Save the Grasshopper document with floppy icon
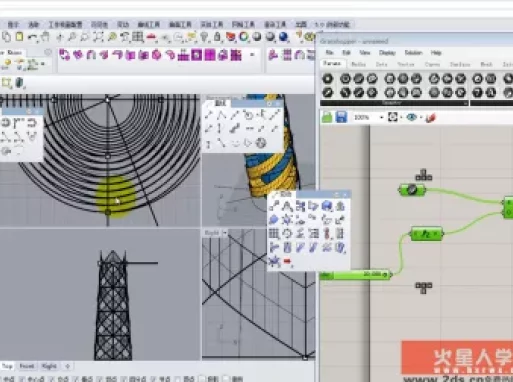This screenshot has width=513, height=382. pos(341,117)
